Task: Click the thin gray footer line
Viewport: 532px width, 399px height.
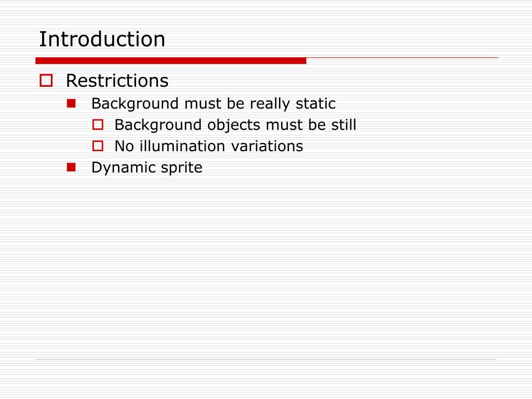Action: point(266,359)
